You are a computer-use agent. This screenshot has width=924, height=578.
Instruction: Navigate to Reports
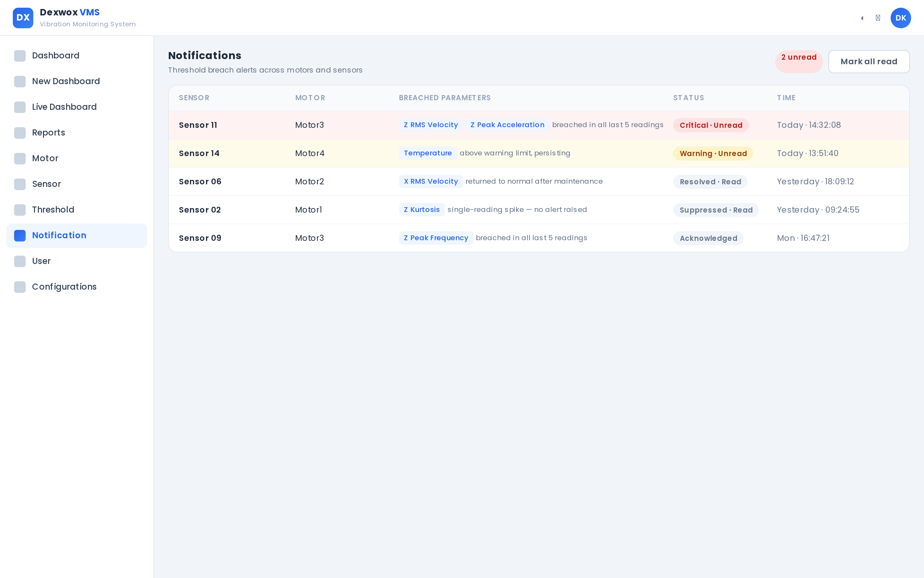point(77,133)
